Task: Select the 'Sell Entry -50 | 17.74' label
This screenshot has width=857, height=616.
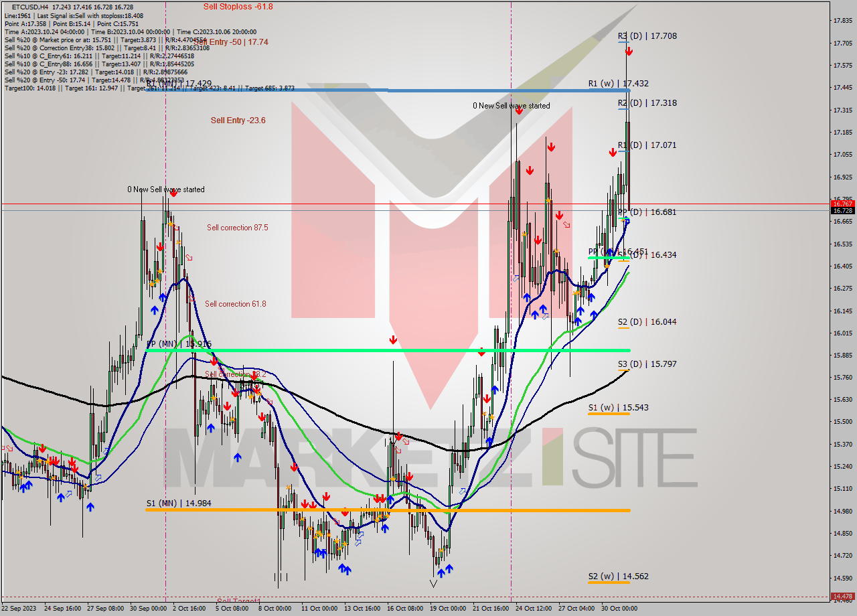Action: pyautogui.click(x=232, y=42)
